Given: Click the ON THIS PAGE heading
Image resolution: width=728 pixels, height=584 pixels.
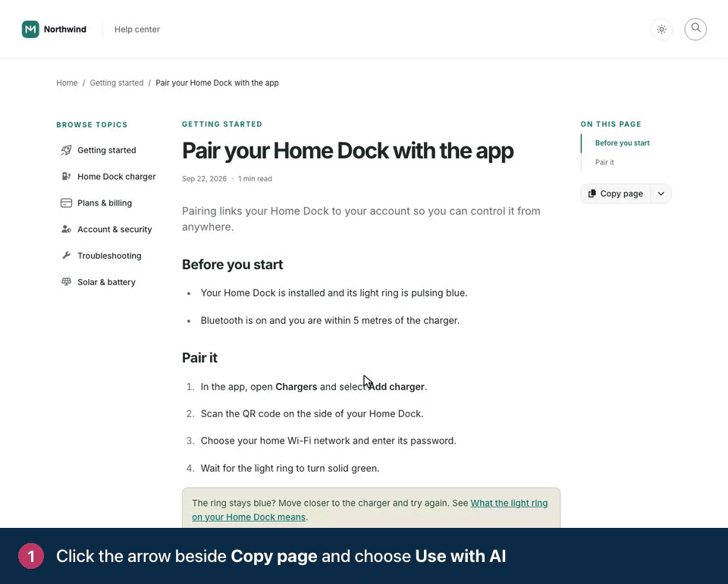Looking at the screenshot, I should tap(610, 124).
